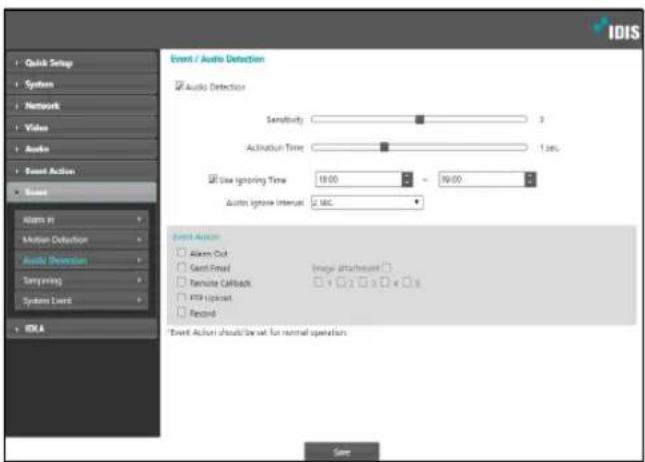Check remote callback option 2

341,282
